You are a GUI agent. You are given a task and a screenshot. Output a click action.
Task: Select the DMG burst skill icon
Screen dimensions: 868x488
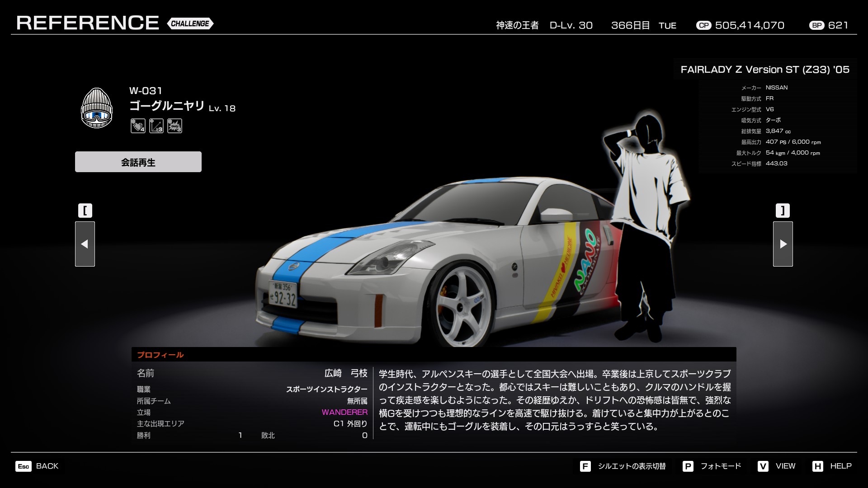(175, 126)
